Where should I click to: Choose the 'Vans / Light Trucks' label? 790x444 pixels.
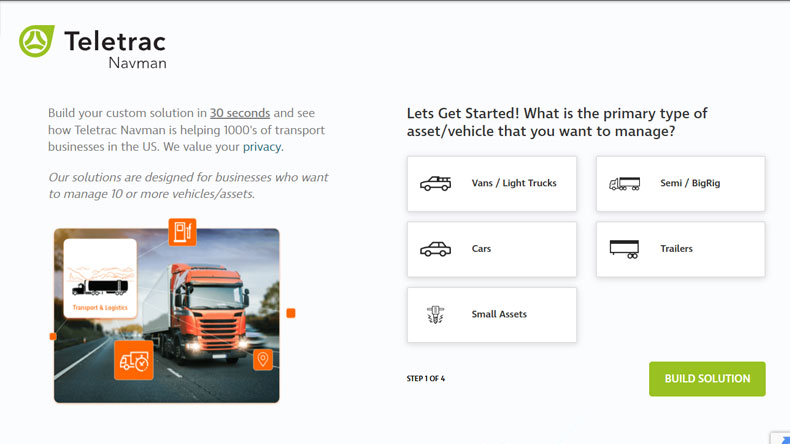(514, 184)
